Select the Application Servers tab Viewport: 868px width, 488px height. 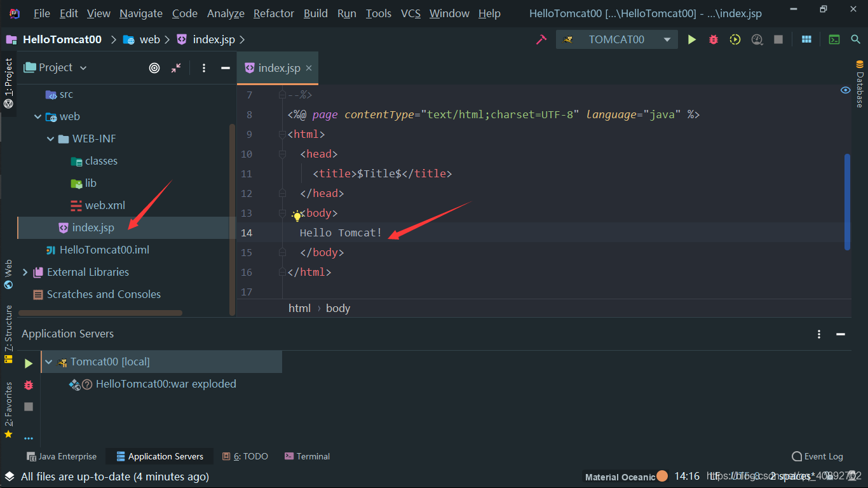[x=159, y=456]
